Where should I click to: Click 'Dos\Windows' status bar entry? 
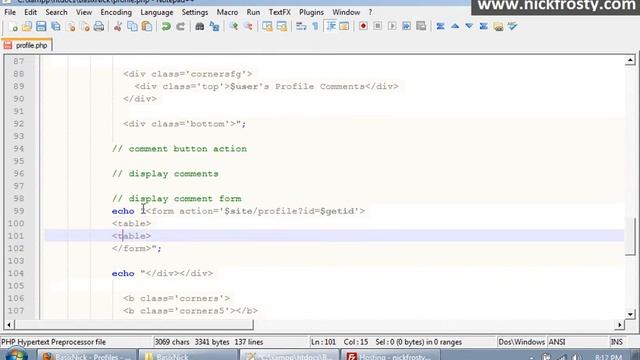coord(521,342)
